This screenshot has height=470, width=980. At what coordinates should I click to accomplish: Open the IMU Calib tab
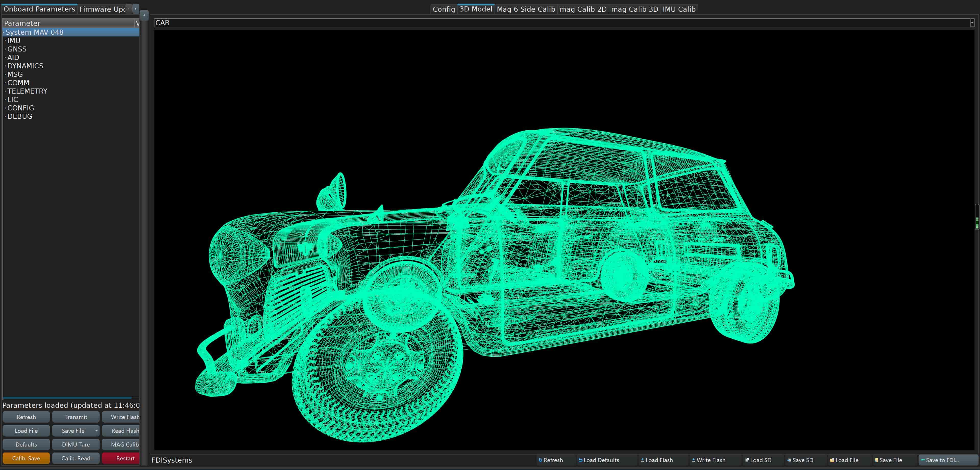(679, 9)
